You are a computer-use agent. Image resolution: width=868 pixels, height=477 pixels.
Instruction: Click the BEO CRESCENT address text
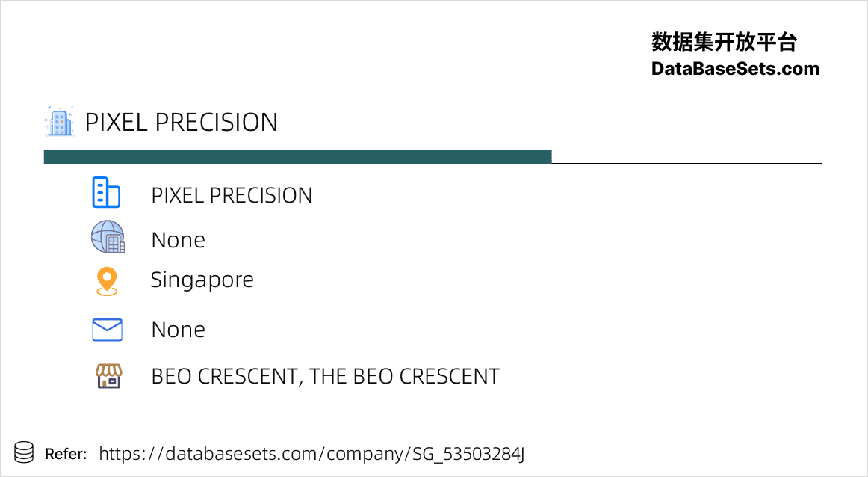tap(326, 376)
